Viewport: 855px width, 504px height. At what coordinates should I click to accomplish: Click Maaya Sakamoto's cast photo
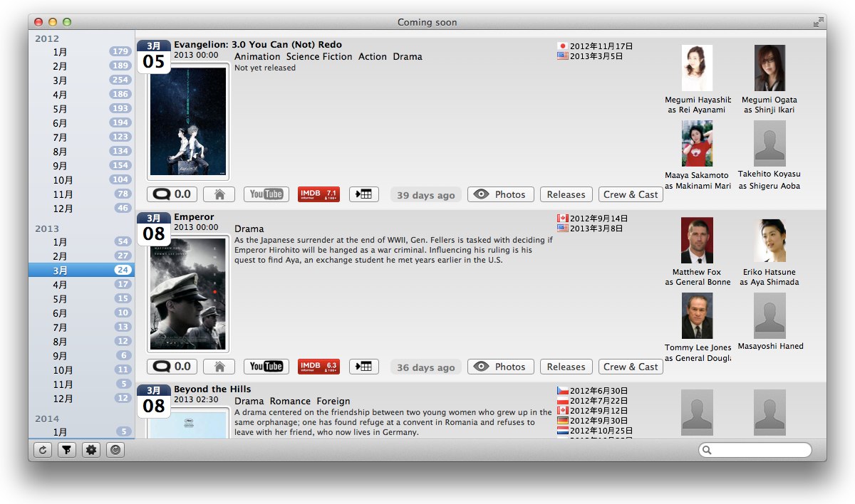697,144
